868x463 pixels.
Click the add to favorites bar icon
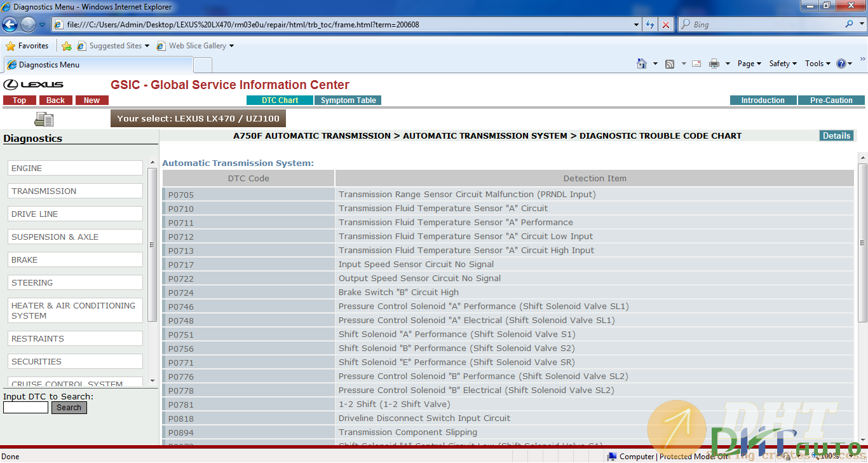click(67, 46)
